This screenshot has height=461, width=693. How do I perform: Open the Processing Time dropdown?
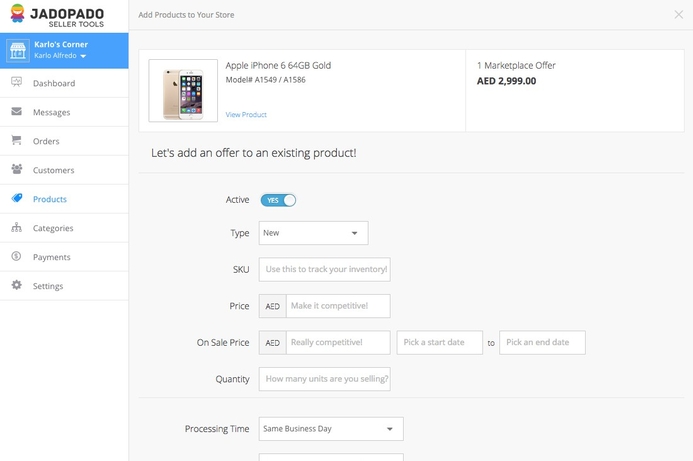(x=331, y=429)
